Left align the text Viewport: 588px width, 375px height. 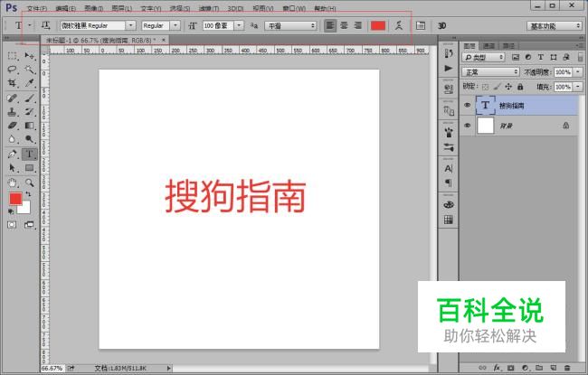[330, 25]
